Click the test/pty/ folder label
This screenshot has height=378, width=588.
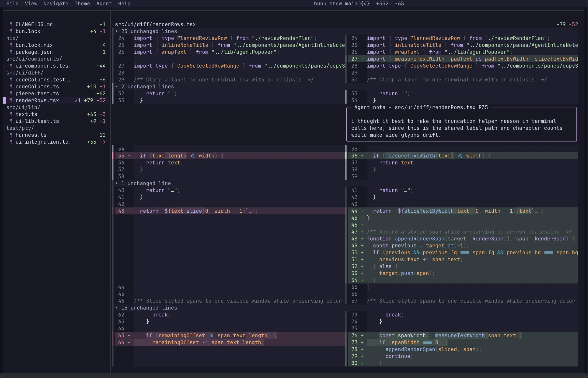pyautogui.click(x=20, y=128)
